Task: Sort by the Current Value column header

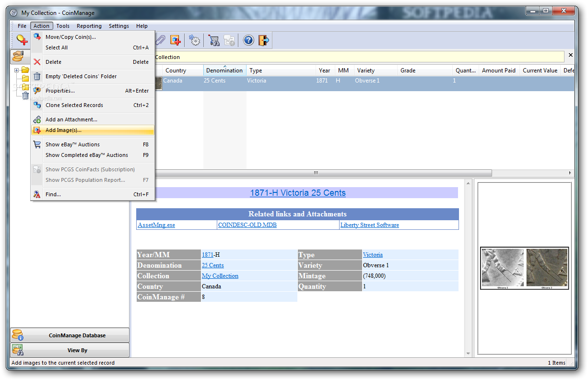Action: coord(541,71)
